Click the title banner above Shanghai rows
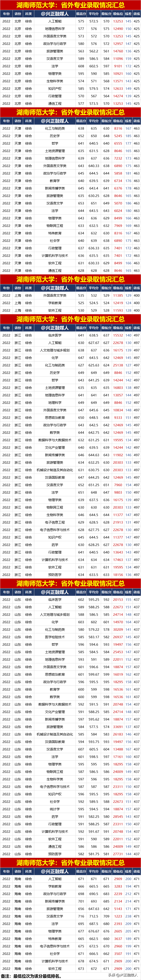 coord(70,279)
